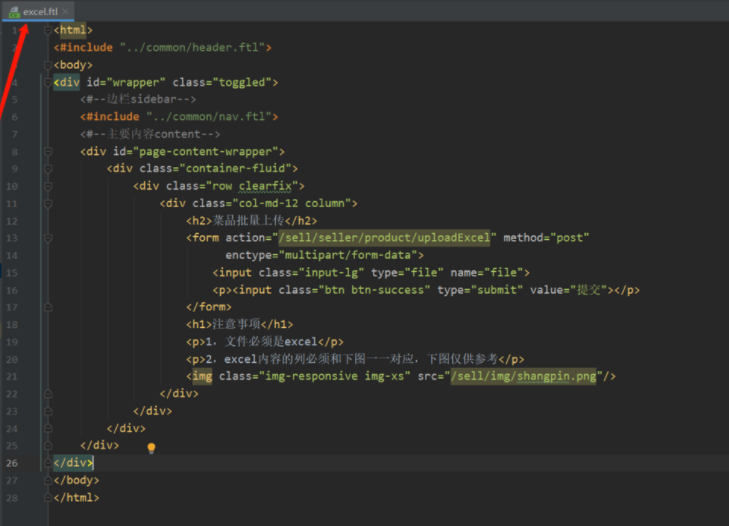The height and width of the screenshot is (526, 729).
Task: Fold the page-content-wrapper div block
Action: tap(47, 152)
